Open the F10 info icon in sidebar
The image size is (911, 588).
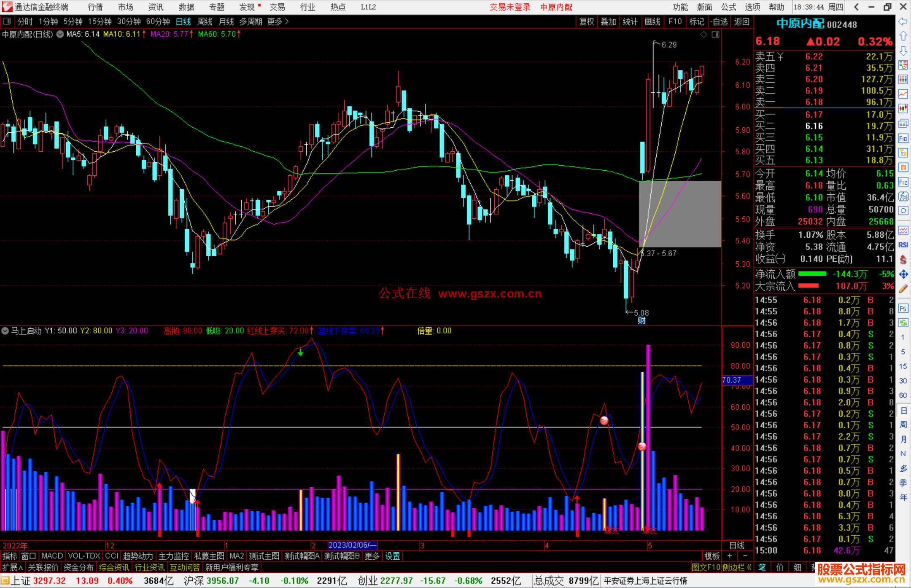903,138
